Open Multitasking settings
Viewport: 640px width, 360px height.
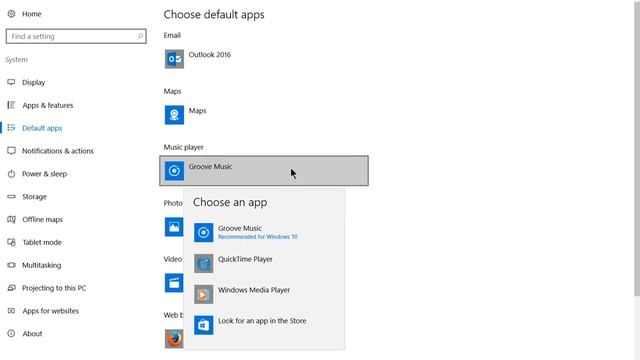(x=42, y=265)
